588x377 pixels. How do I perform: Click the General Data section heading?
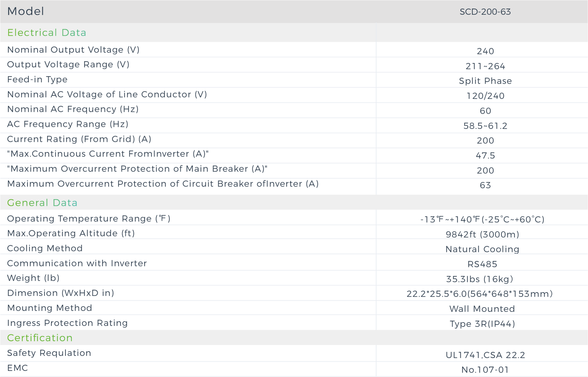(42, 203)
